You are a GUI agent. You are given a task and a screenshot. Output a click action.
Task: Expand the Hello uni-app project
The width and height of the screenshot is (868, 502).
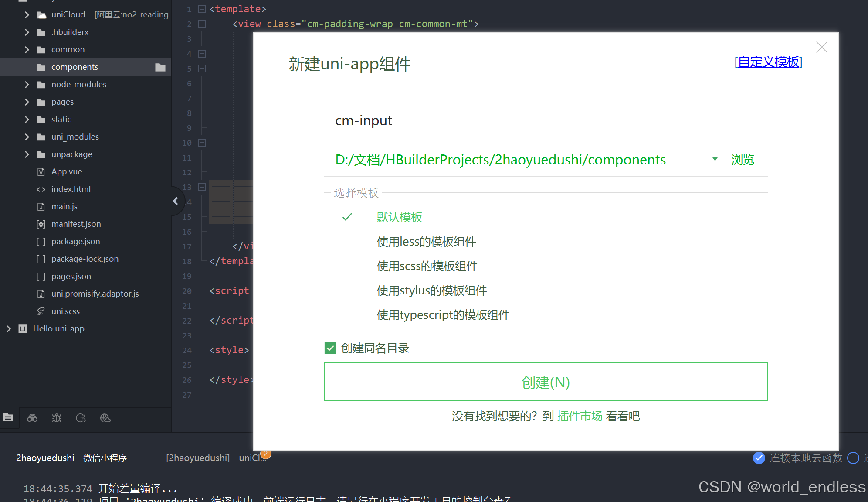coord(9,328)
